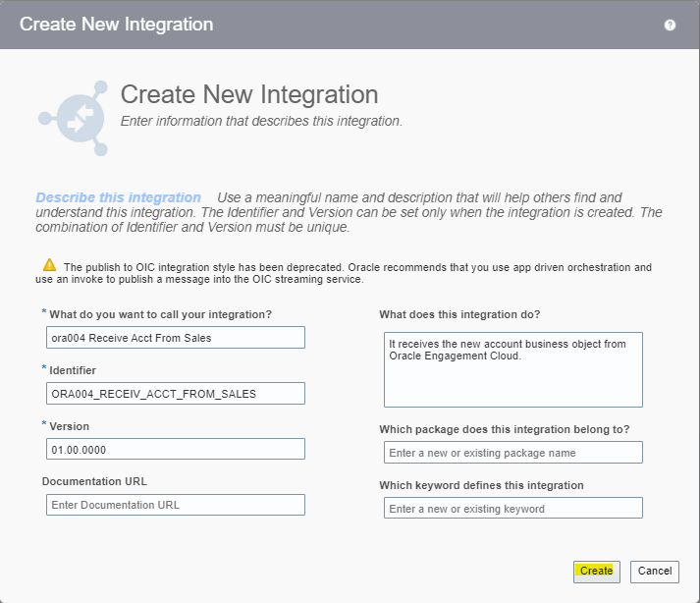Click the package name input field
This screenshot has width=700, height=603.
(512, 453)
